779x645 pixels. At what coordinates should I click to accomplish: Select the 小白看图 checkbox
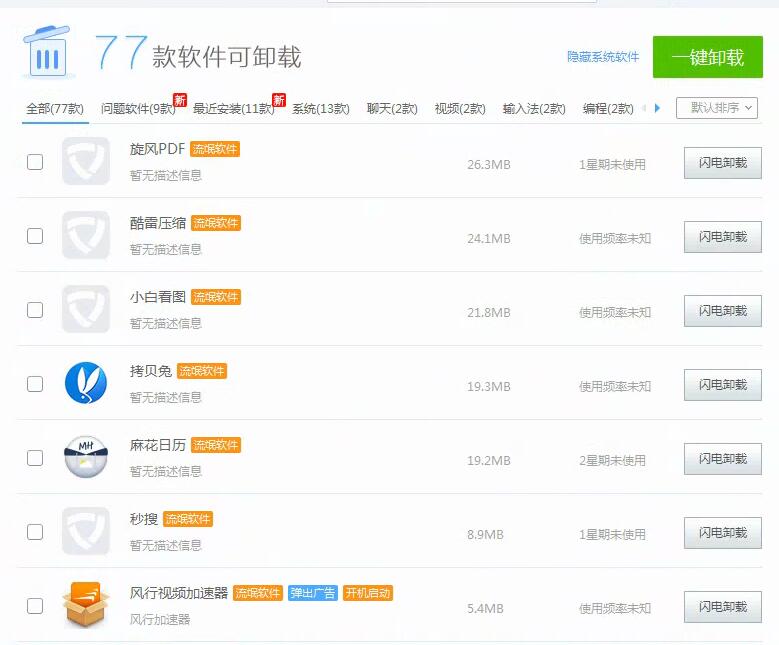(x=35, y=310)
